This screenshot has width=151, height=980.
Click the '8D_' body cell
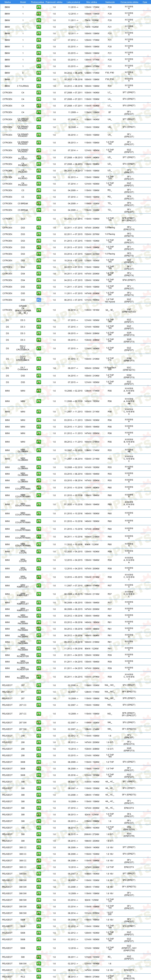point(109,957)
